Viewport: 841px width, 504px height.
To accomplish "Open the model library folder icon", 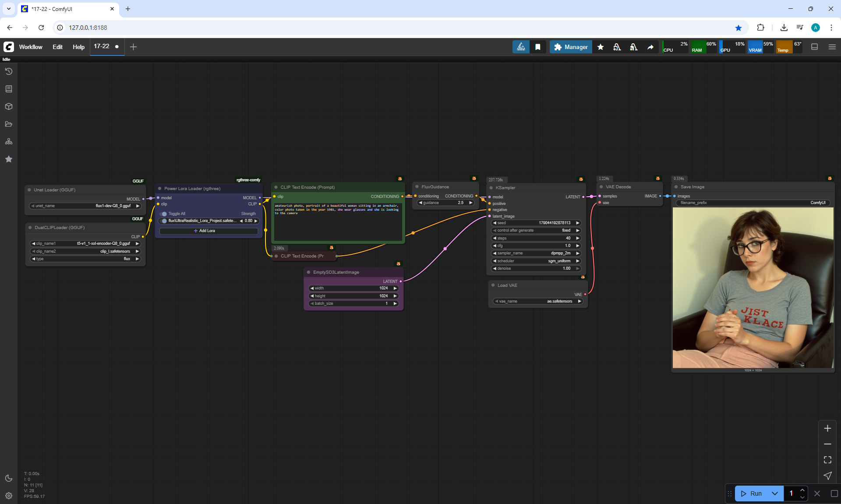I will (x=9, y=124).
